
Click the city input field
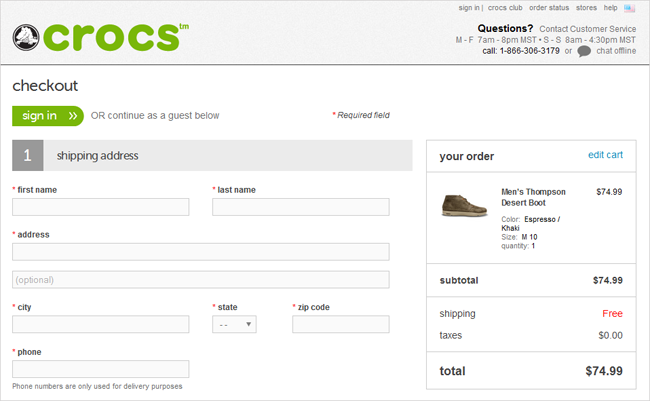(x=101, y=324)
